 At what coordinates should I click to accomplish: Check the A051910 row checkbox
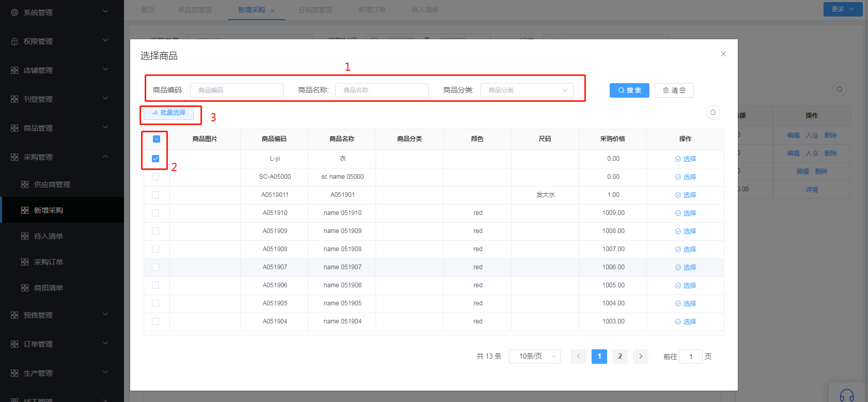tap(156, 213)
